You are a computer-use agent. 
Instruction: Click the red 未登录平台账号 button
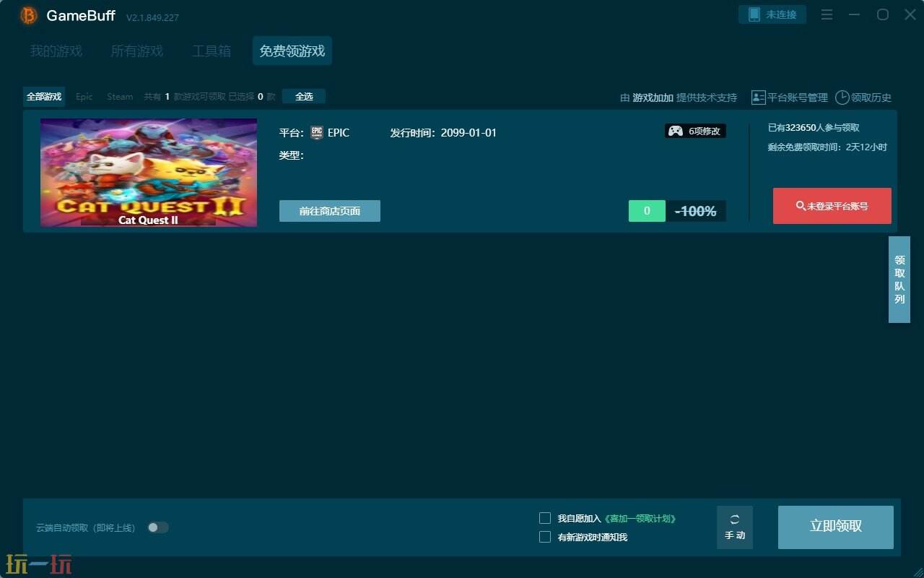832,206
